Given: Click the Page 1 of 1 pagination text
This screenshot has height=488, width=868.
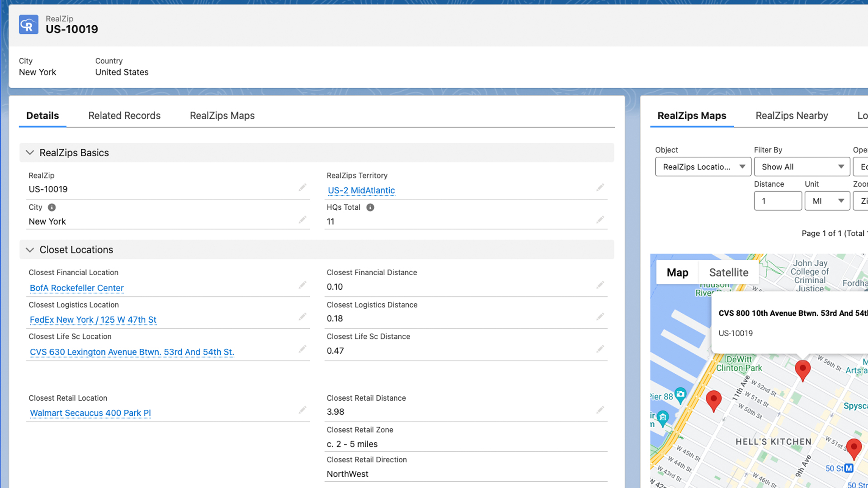Looking at the screenshot, I should pos(834,234).
